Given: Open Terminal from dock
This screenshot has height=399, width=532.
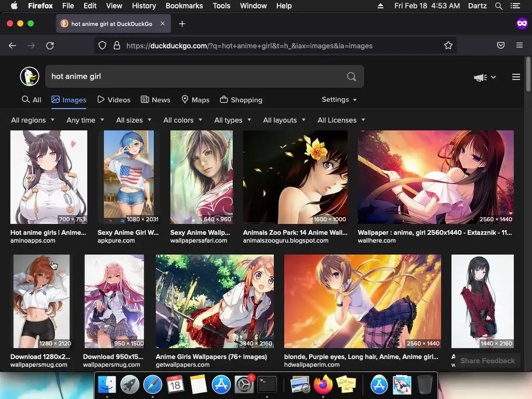Looking at the screenshot, I should pos(267,385).
